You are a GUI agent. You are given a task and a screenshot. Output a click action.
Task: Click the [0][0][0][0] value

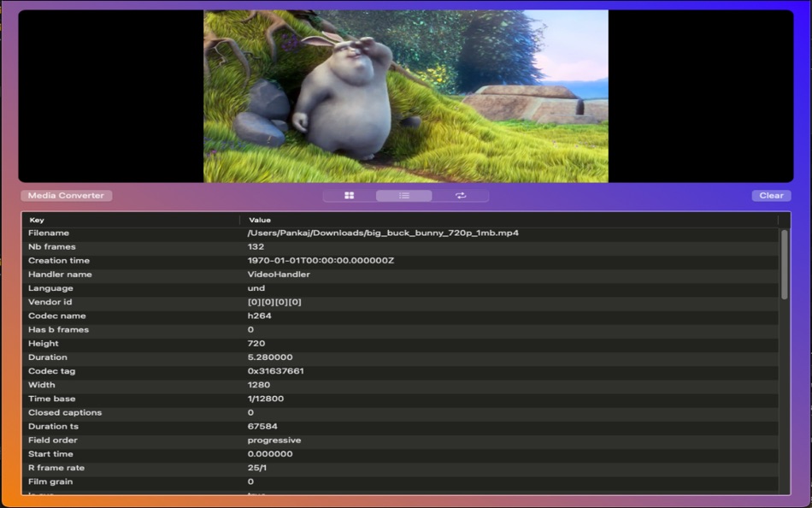pos(274,302)
